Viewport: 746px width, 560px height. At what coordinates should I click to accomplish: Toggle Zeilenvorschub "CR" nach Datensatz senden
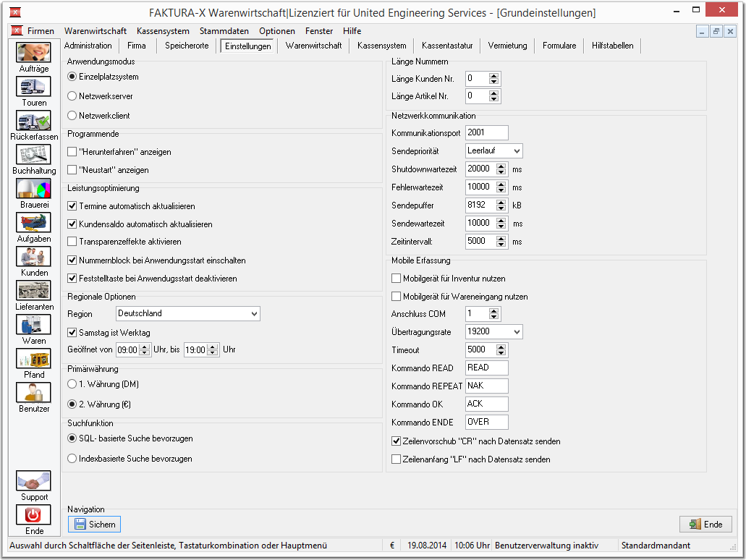coord(396,441)
